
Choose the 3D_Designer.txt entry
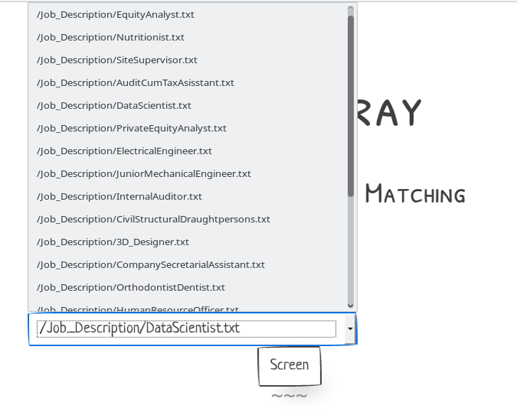(113, 242)
